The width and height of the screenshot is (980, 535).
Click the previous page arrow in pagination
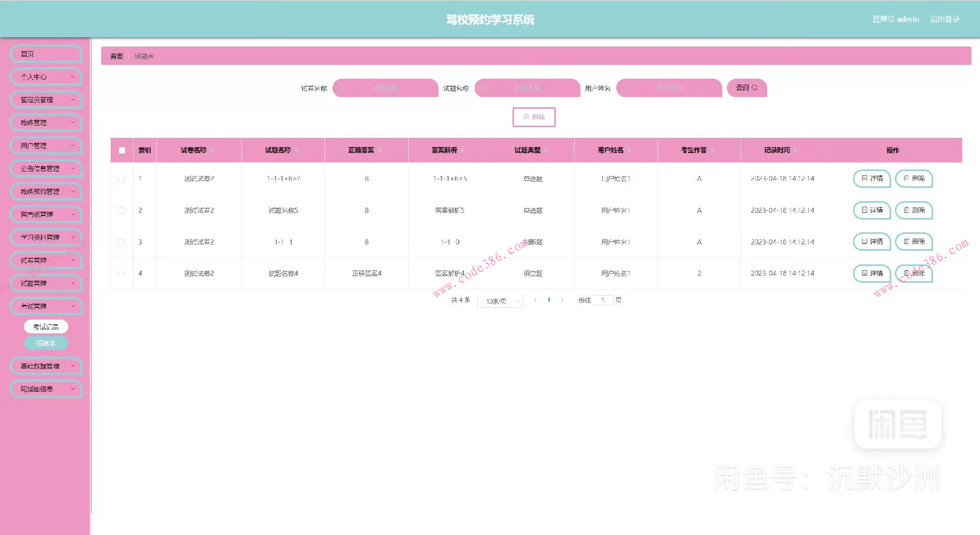point(535,300)
